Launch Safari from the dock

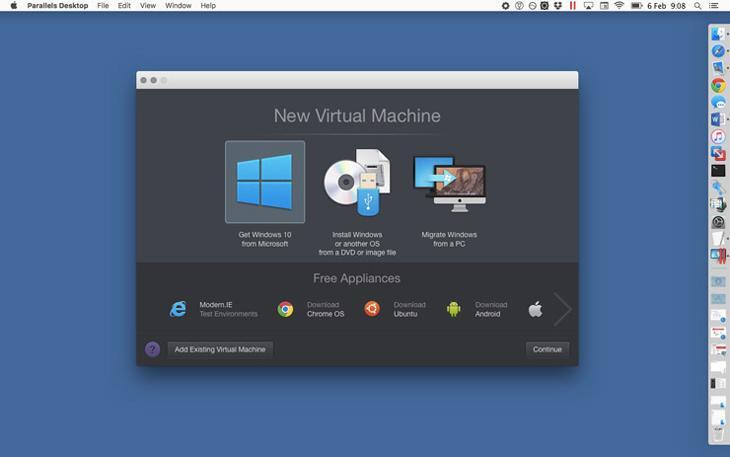click(718, 51)
